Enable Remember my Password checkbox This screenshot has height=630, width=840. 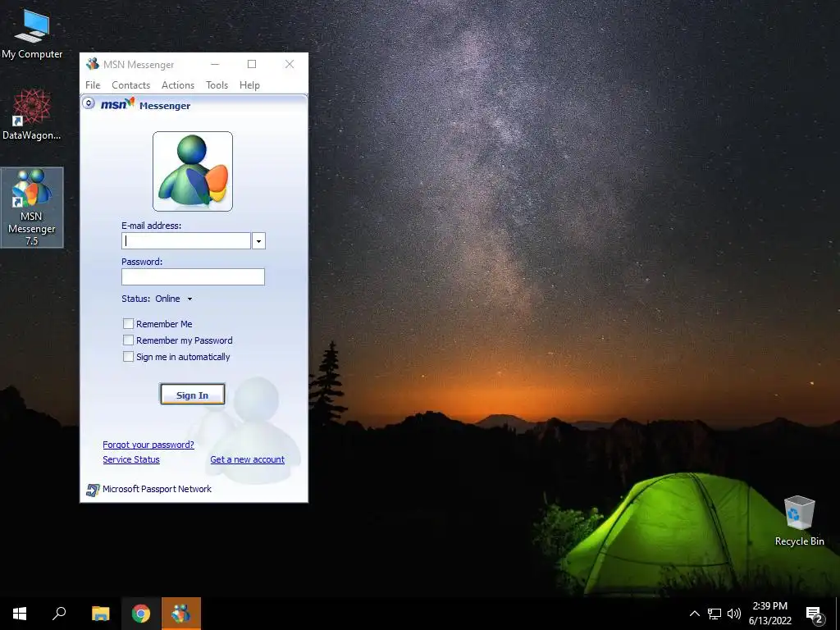pos(128,340)
